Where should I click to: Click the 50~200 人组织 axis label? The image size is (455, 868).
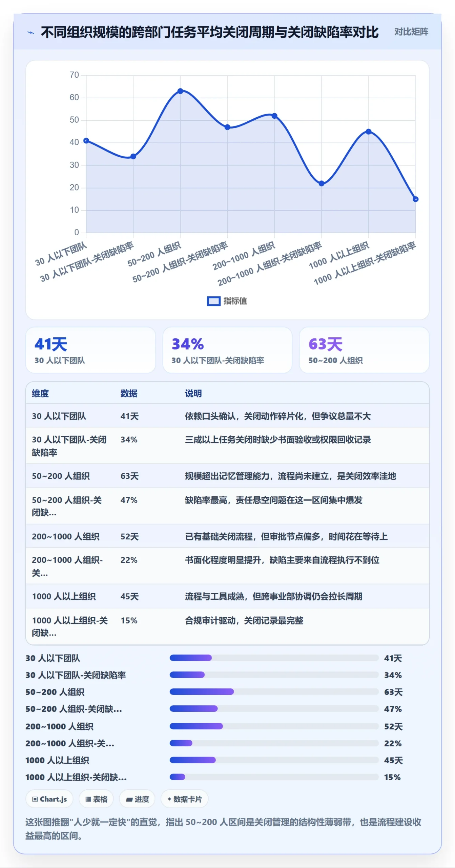click(x=154, y=254)
